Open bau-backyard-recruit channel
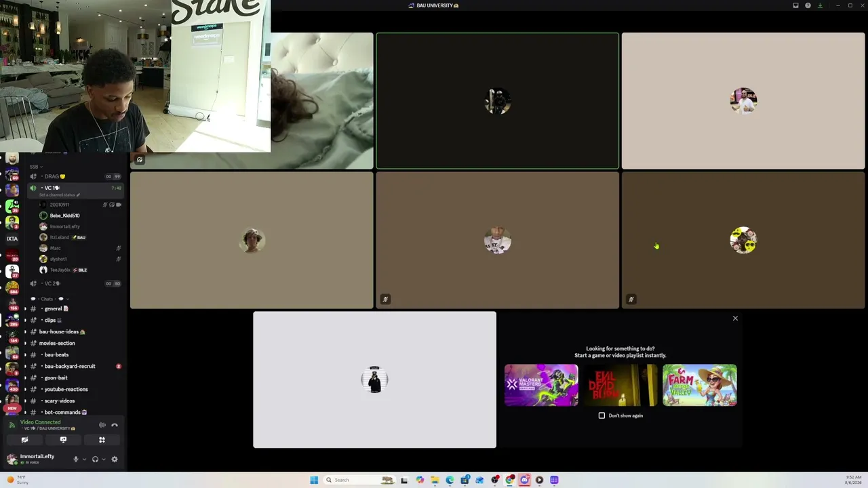The width and height of the screenshot is (868, 488). click(73, 366)
